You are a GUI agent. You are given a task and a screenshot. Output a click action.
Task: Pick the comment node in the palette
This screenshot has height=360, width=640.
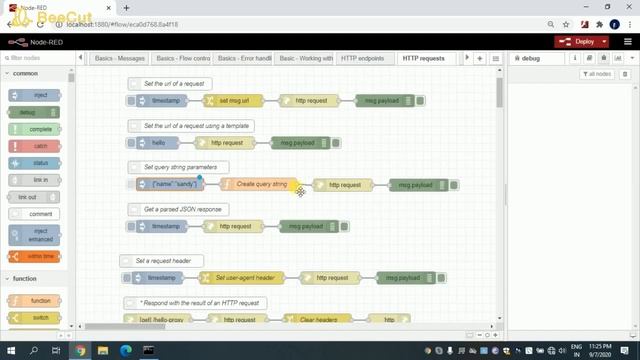pyautogui.click(x=34, y=214)
